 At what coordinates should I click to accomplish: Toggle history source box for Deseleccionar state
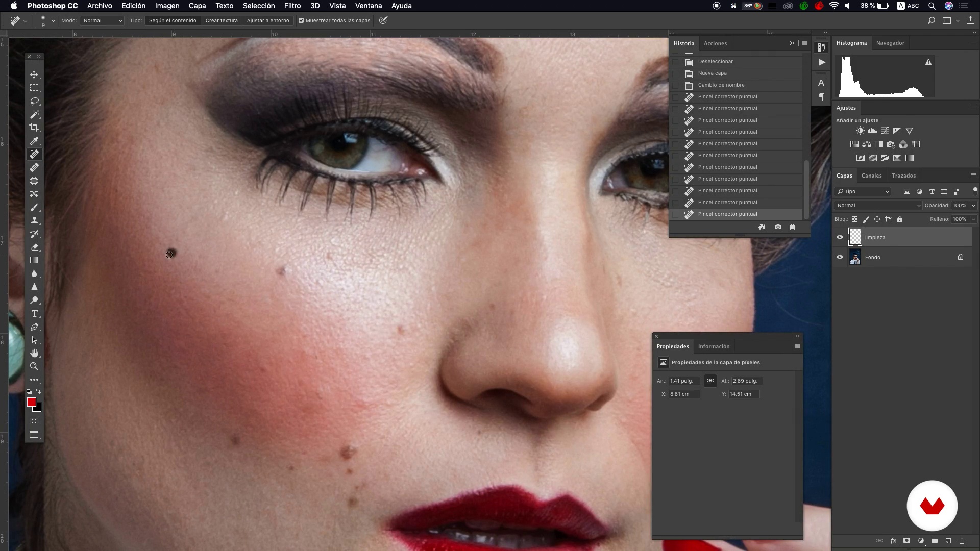pos(676,62)
